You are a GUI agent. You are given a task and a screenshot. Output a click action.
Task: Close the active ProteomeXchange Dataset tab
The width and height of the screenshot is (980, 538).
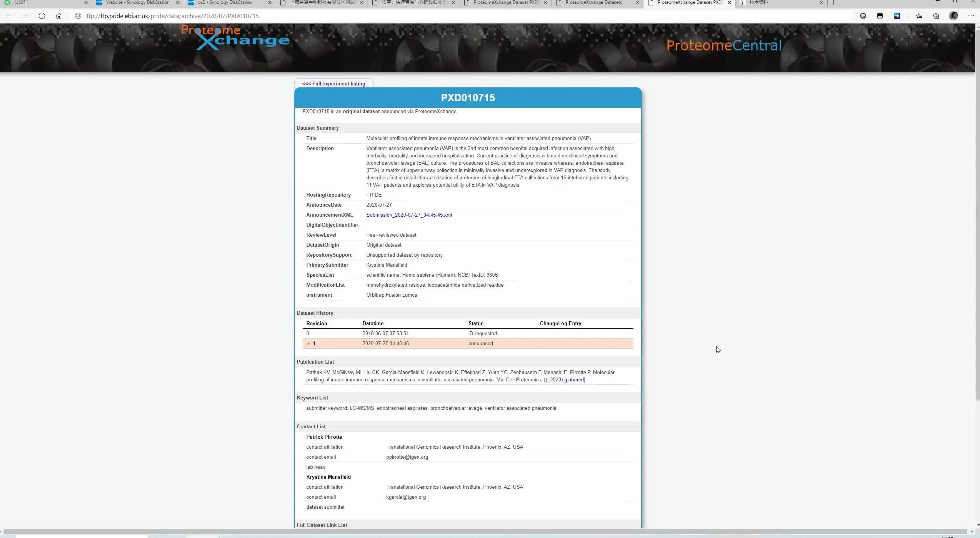point(729,3)
